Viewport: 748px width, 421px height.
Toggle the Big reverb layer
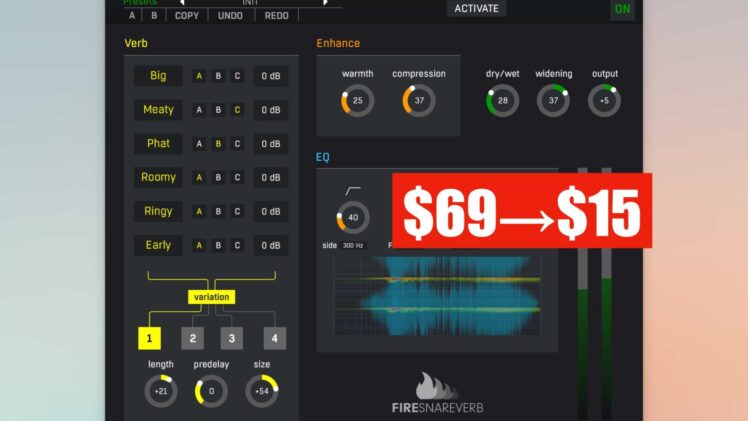158,76
